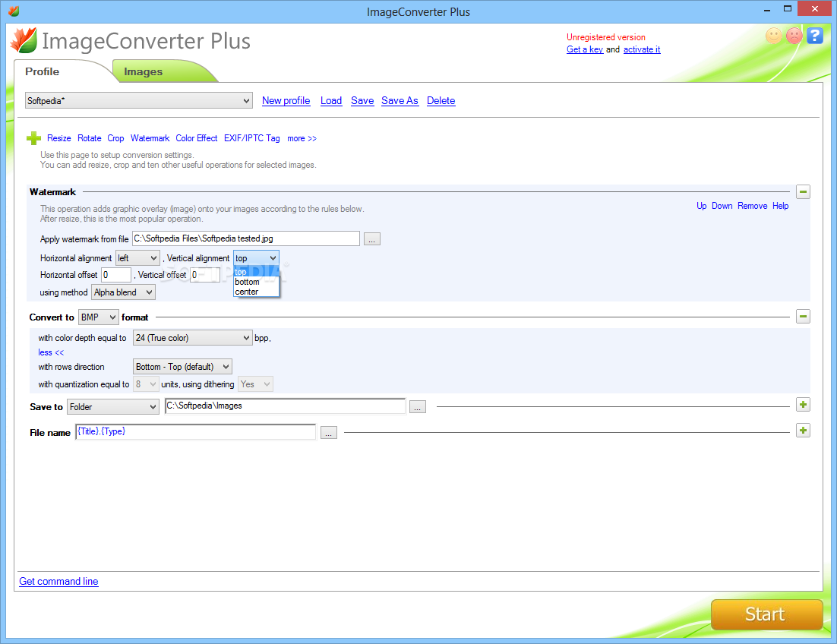Click the activate it link
Viewport: 837px width, 644px height.
tap(642, 49)
